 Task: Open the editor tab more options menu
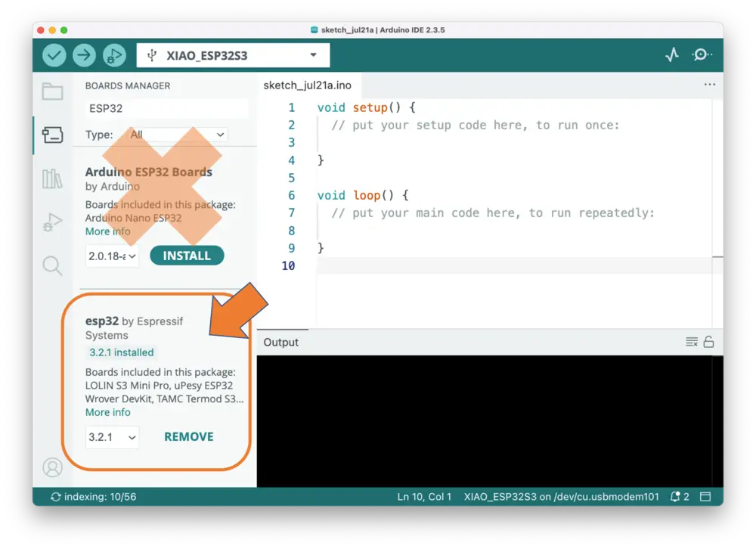click(709, 85)
